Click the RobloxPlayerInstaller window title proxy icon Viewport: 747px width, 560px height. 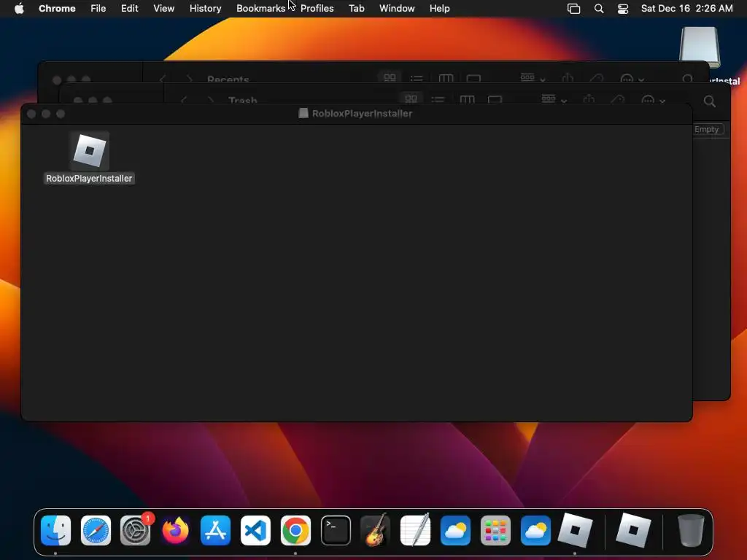point(303,113)
